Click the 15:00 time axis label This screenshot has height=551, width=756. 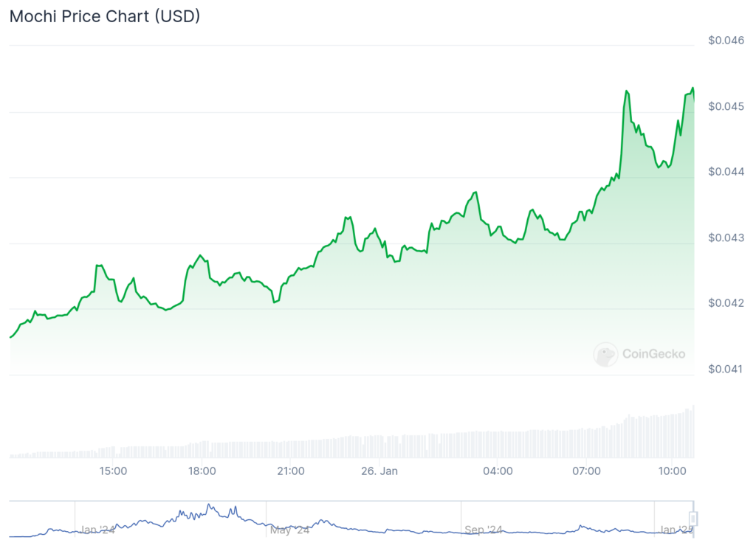(113, 471)
